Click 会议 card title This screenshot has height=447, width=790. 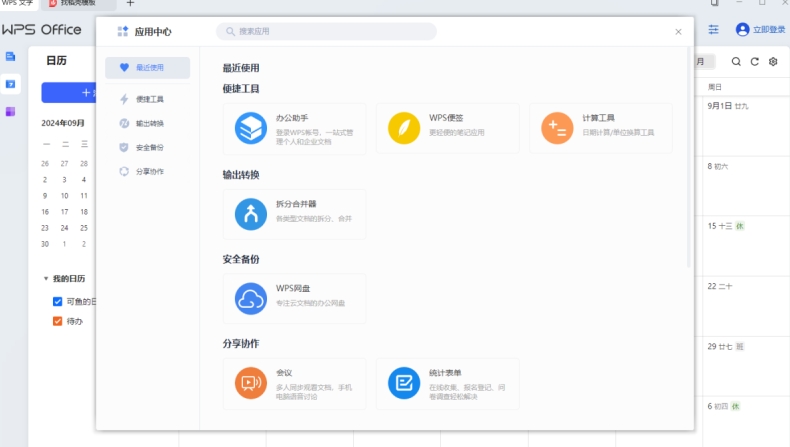click(284, 373)
